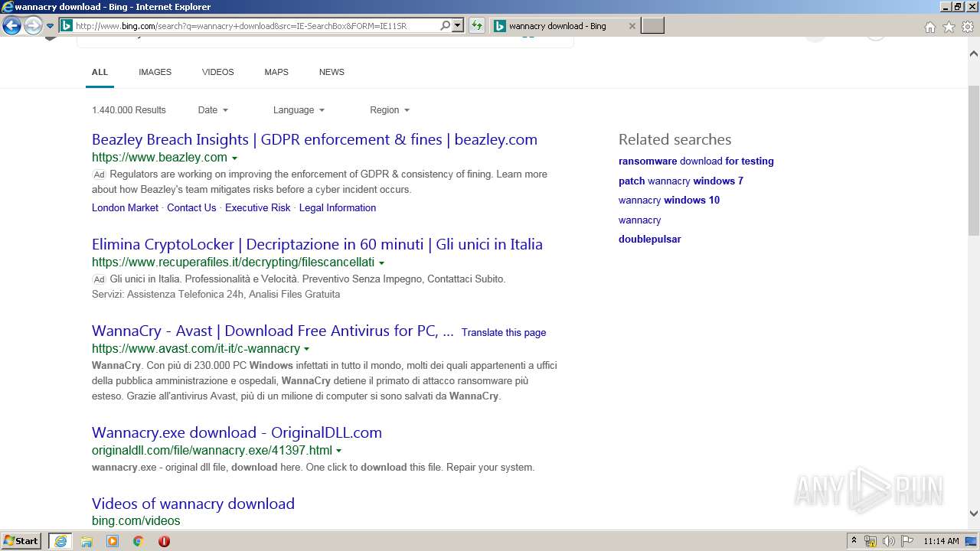Viewport: 980px width, 551px height.
Task: Search related term wannacry
Action: tap(639, 220)
